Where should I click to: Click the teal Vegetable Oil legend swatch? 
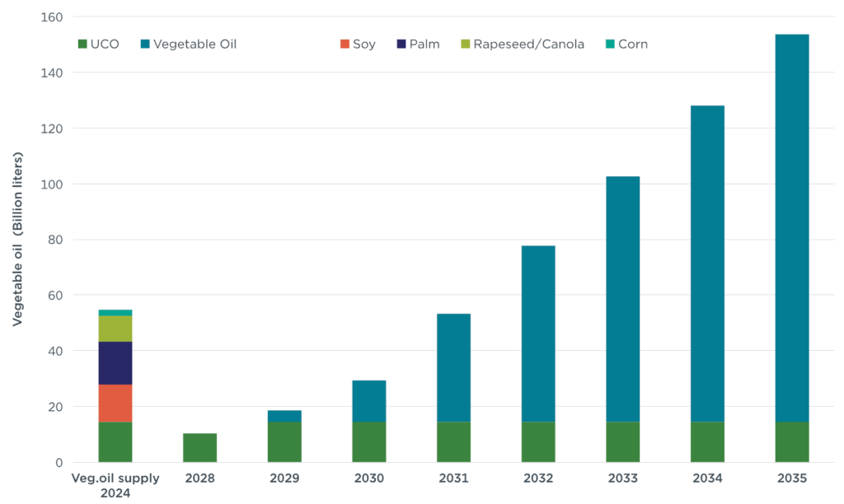147,44
